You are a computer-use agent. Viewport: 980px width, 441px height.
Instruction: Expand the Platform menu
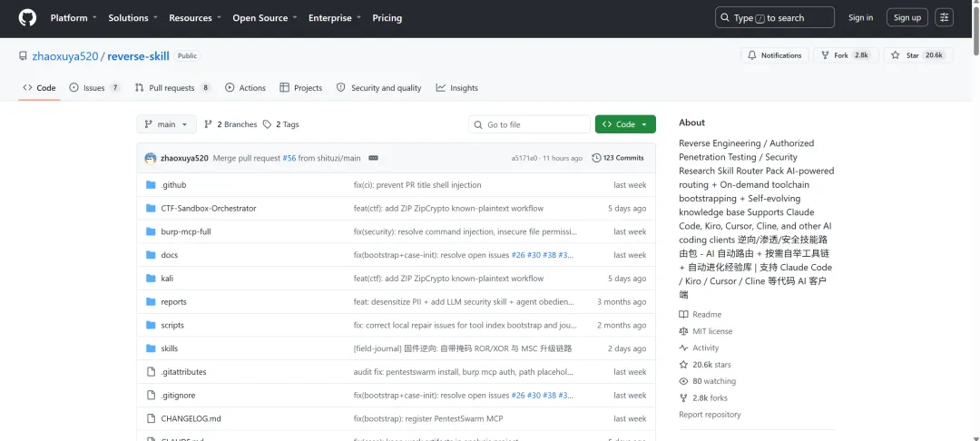point(73,17)
